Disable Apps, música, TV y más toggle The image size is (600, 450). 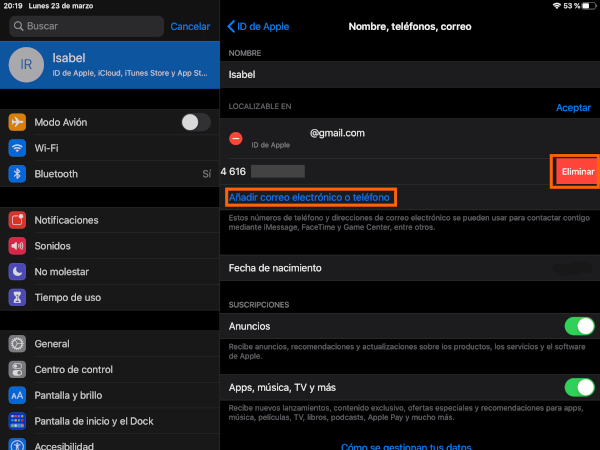[579, 387]
